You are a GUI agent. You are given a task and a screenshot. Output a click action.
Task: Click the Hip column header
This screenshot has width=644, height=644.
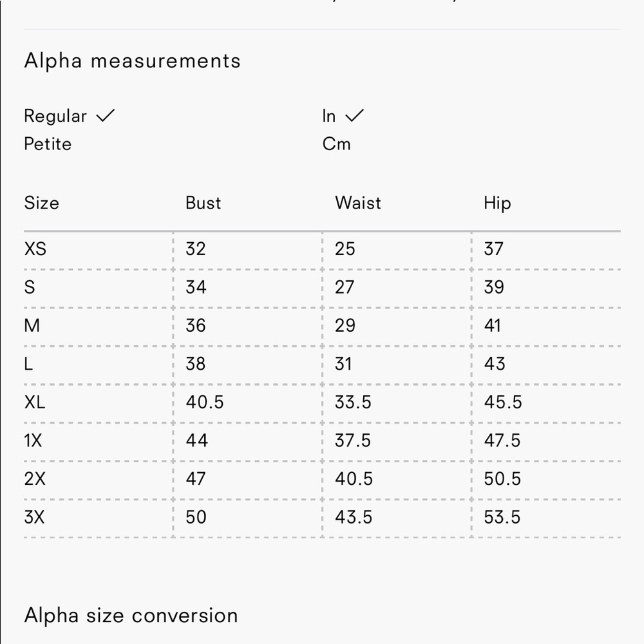497,204
